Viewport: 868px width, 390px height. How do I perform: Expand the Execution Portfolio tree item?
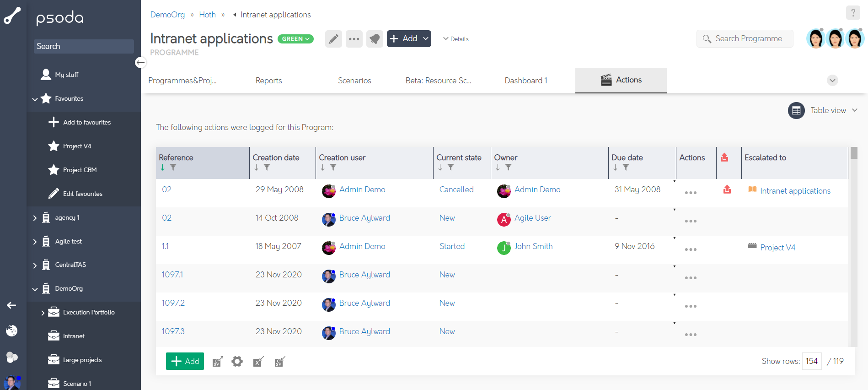[x=43, y=313]
